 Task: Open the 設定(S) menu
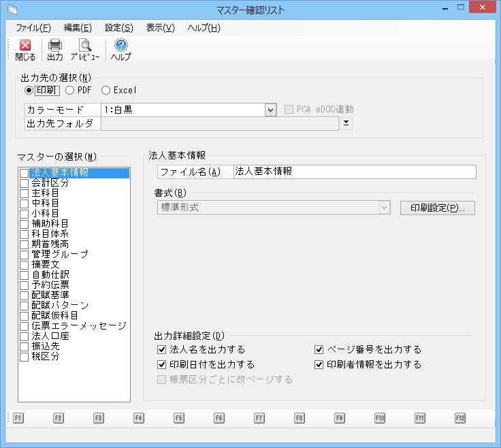[119, 28]
